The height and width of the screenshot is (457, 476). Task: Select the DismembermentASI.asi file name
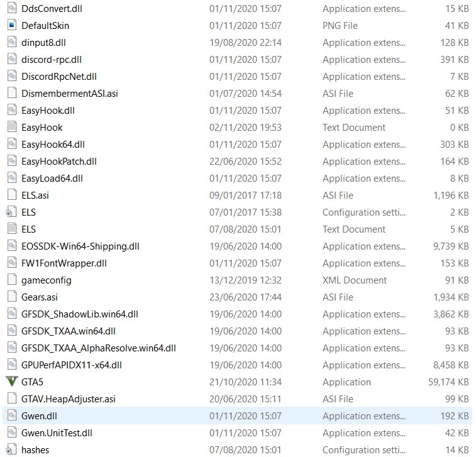coord(70,94)
